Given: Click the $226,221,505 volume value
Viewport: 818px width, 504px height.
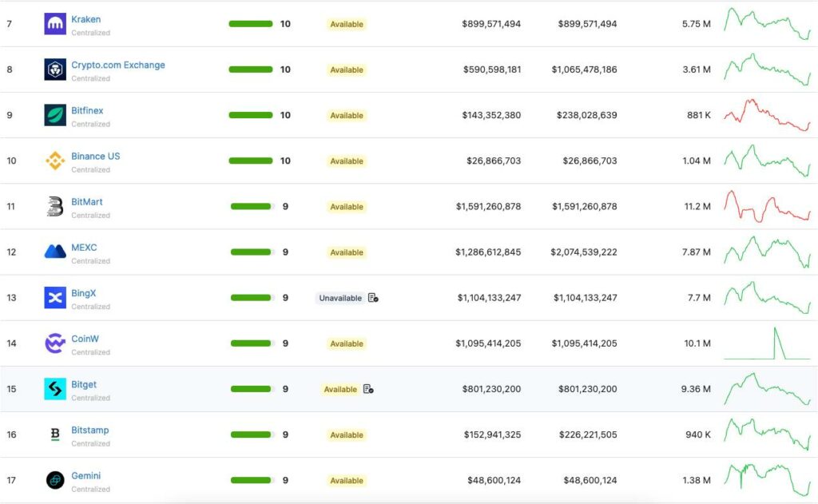Looking at the screenshot, I should (588, 435).
